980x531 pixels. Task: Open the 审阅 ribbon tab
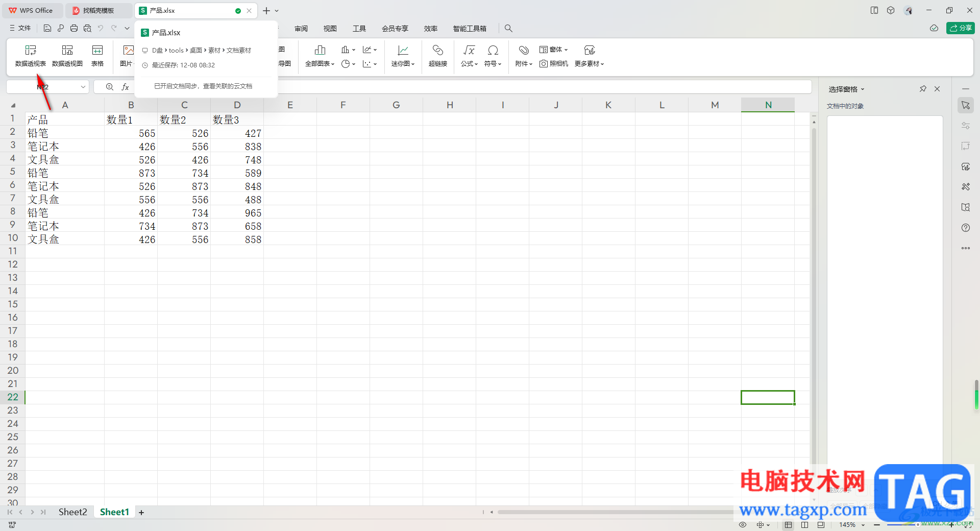coord(301,29)
